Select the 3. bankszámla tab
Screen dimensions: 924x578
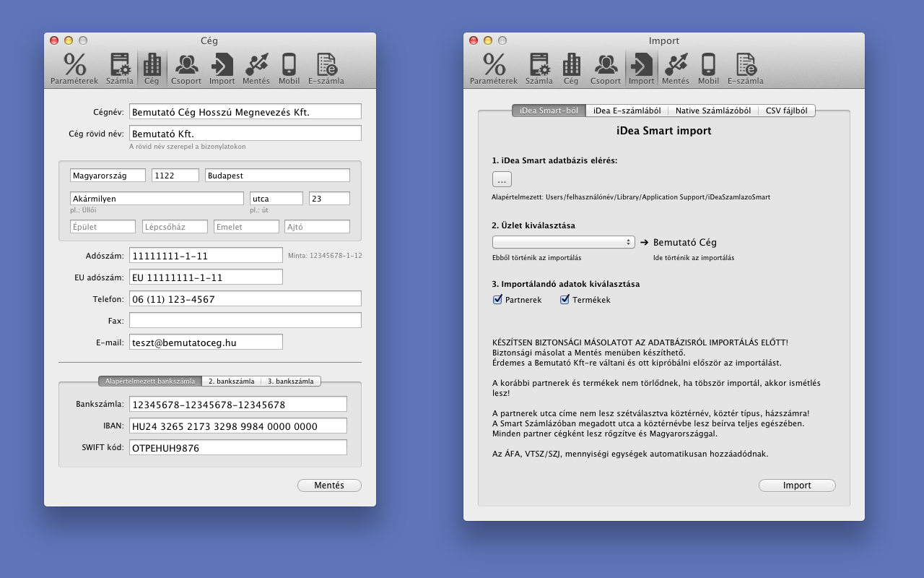point(291,381)
